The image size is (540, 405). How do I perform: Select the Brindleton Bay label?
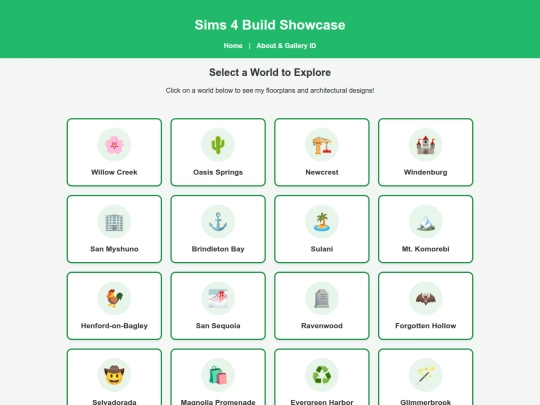(218, 249)
